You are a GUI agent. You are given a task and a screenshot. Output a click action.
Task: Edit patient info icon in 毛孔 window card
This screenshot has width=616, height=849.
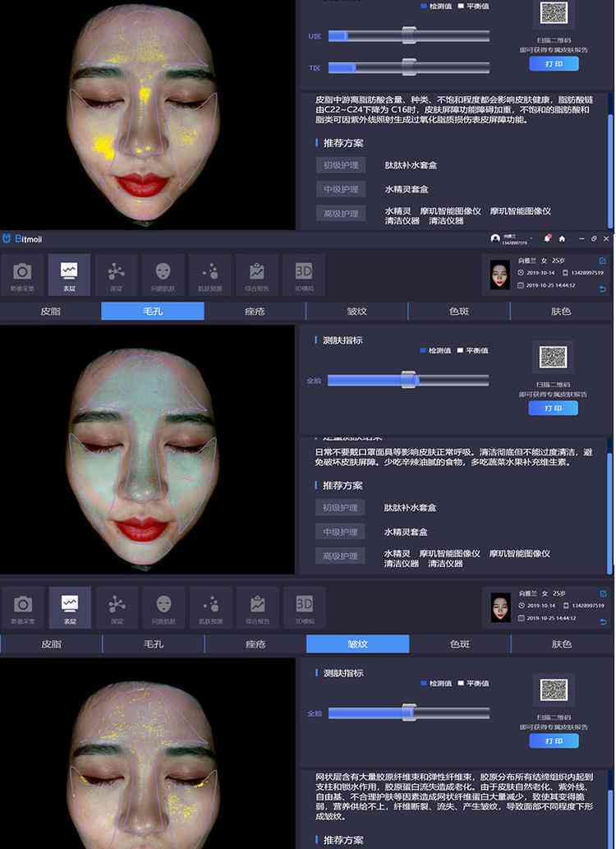pyautogui.click(x=603, y=261)
